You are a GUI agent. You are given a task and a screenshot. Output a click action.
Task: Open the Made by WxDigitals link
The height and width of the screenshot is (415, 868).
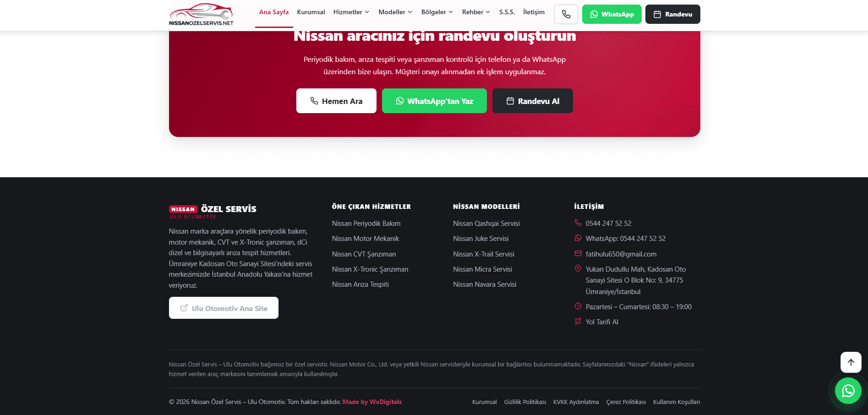(x=372, y=402)
